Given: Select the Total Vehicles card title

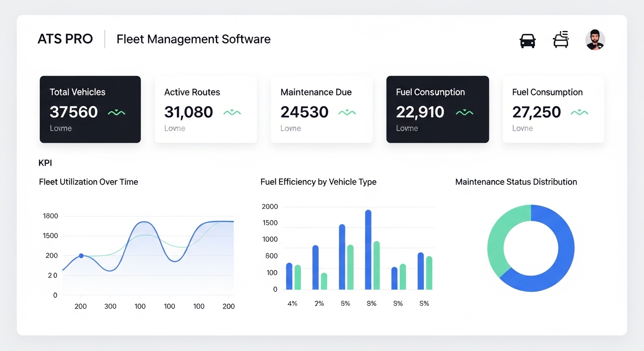Looking at the screenshot, I should coord(77,92).
